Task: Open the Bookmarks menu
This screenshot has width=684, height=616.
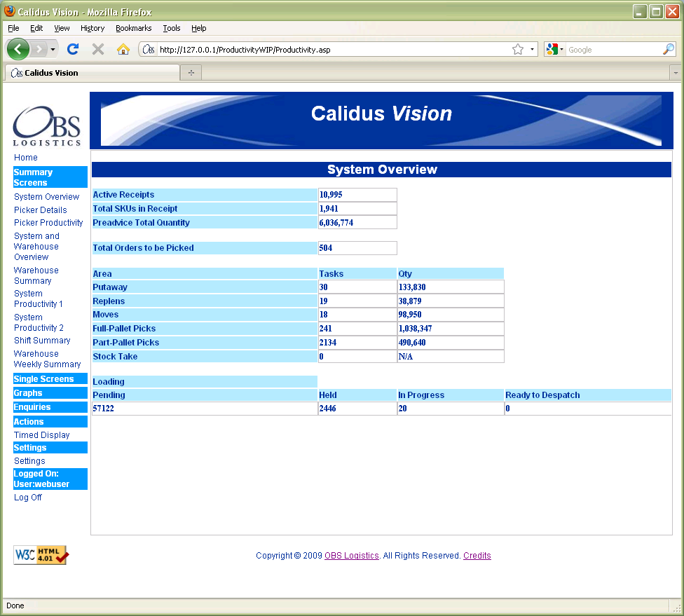Action: pos(133,28)
